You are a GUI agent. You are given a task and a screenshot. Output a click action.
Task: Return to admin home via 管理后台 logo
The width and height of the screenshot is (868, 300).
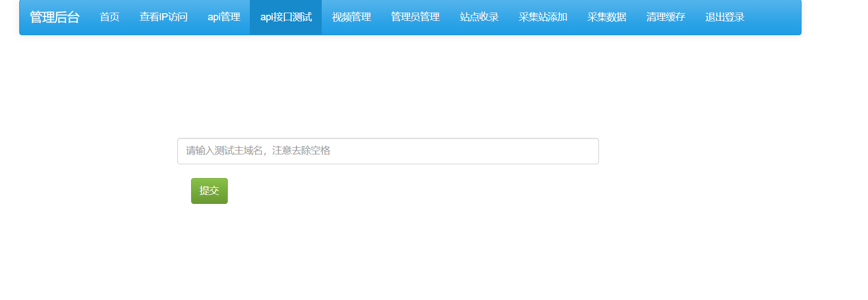coord(54,18)
